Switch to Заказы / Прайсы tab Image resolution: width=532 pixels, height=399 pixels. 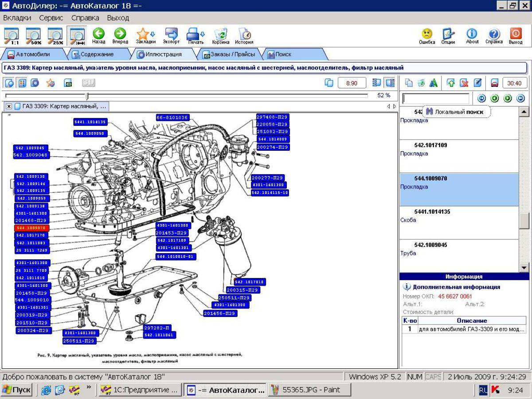coord(229,54)
